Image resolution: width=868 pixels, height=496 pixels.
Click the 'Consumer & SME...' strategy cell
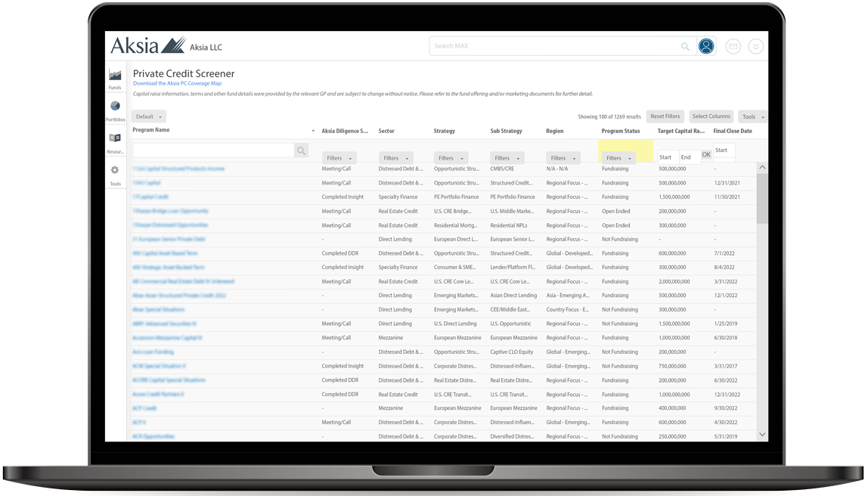pos(455,268)
